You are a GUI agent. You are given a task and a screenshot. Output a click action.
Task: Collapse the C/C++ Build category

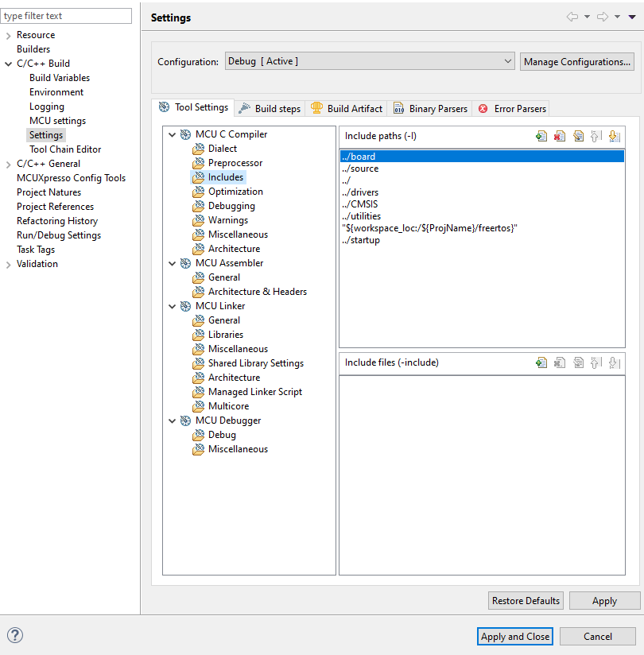(x=8, y=64)
